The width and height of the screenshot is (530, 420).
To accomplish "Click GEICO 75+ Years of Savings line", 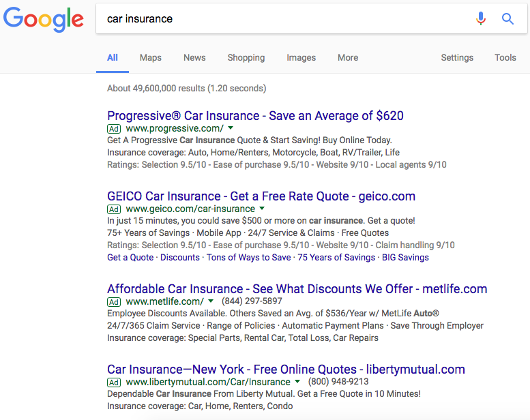I will pyautogui.click(x=248, y=232).
